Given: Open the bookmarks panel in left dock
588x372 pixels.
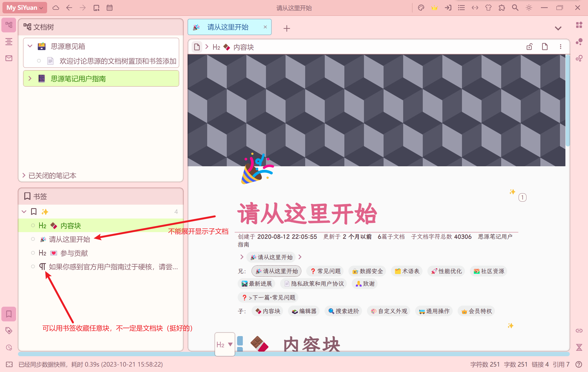Looking at the screenshot, I should (x=9, y=314).
